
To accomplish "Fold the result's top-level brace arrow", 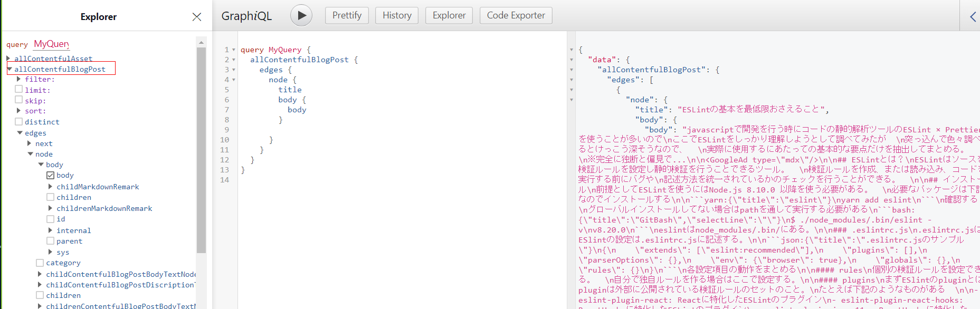I will 571,50.
